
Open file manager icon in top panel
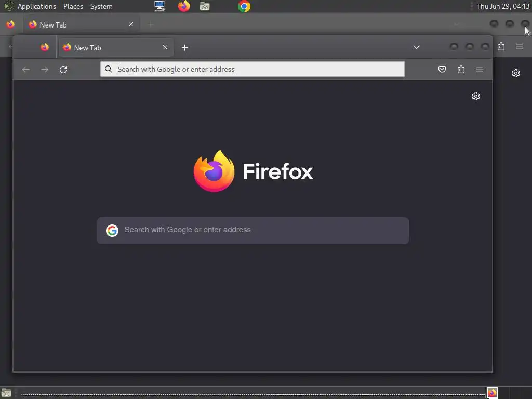pyautogui.click(x=205, y=6)
